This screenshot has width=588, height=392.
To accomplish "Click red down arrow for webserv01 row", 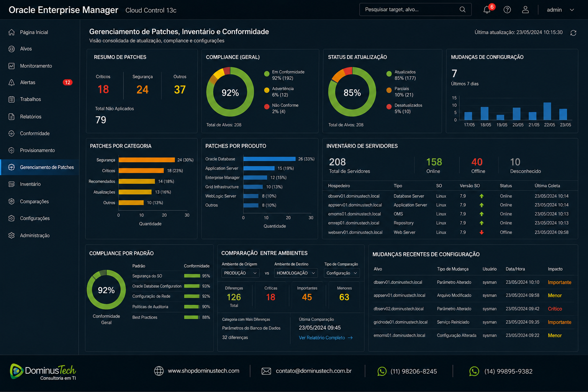I will 482,232.
